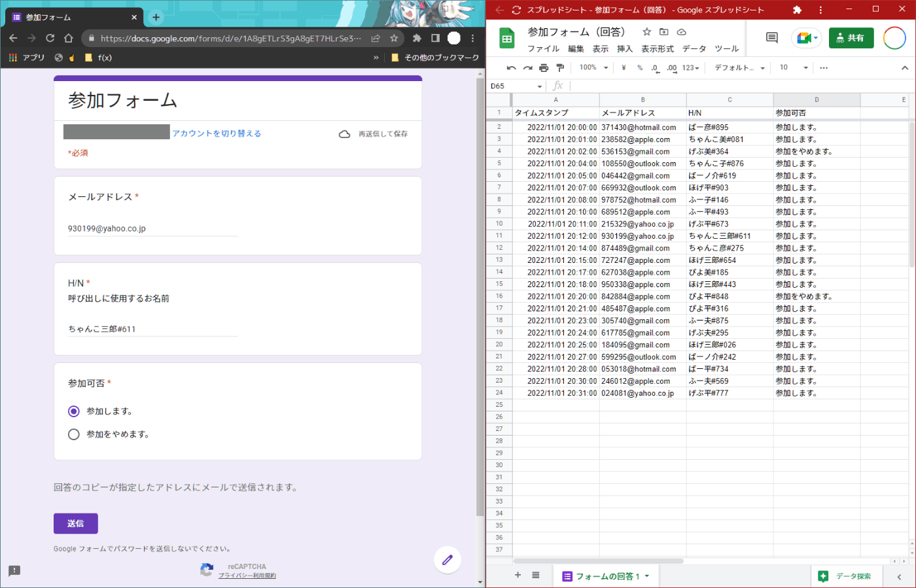Select column D header in spreadsheet
The width and height of the screenshot is (916, 588).
point(817,99)
